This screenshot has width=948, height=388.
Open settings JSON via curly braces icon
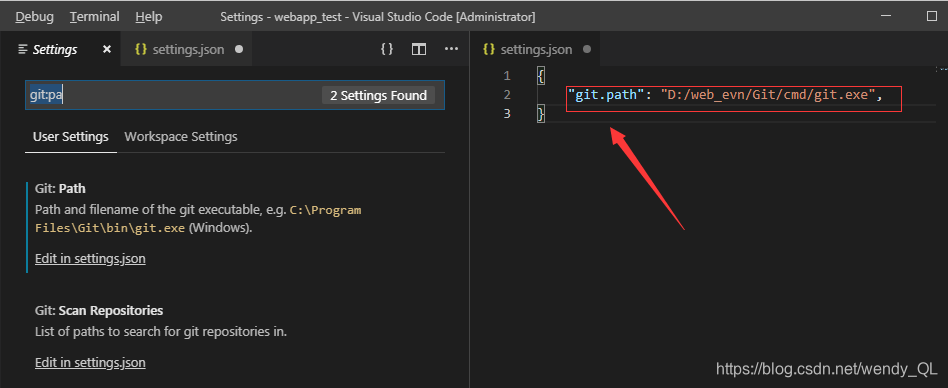(x=387, y=49)
